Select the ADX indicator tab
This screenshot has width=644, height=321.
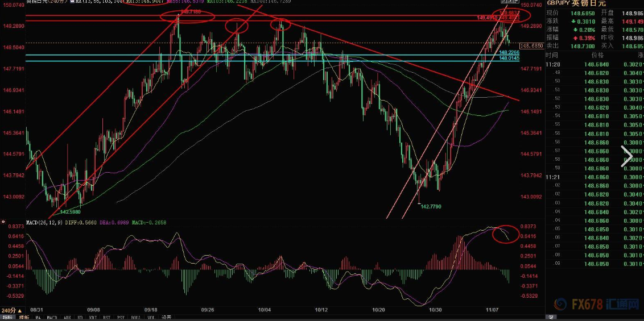pos(67,318)
